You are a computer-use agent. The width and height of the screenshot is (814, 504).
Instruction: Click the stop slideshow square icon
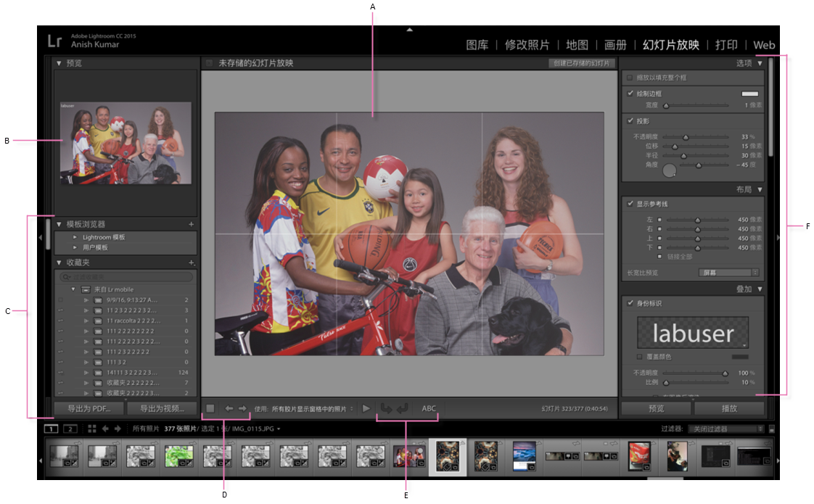210,408
